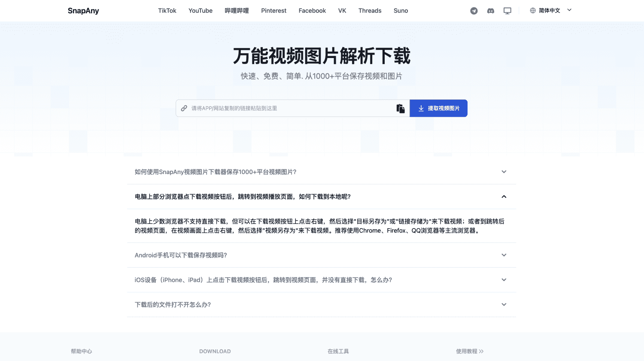Expand the 如何使用SnapAny question chevron
Image resolution: width=644 pixels, height=361 pixels.
point(504,172)
